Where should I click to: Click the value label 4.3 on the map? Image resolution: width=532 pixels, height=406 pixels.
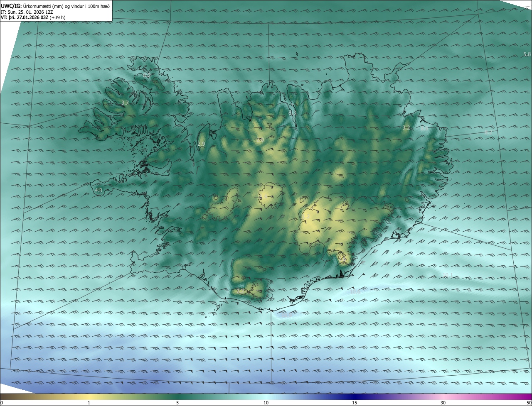[x=99, y=190]
